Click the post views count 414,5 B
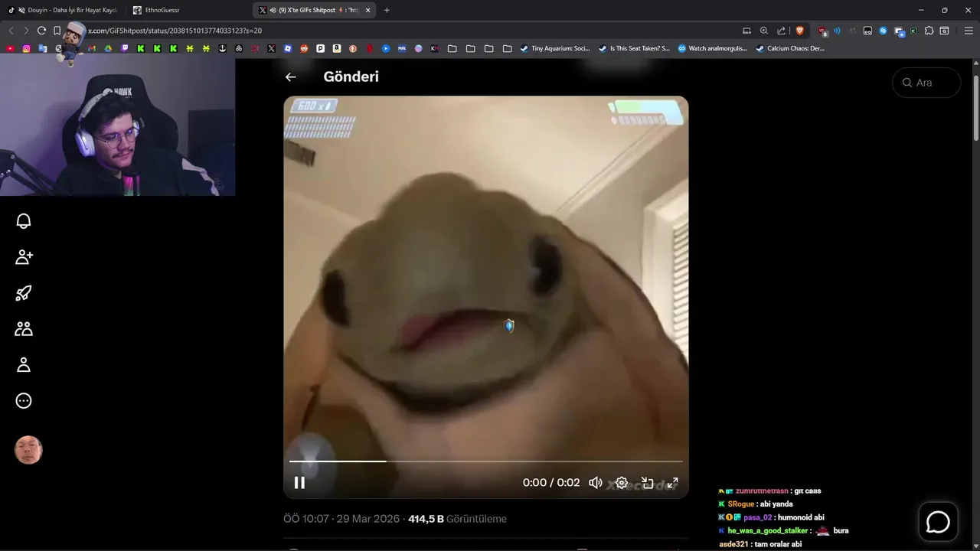The image size is (980, 551). pos(426,519)
